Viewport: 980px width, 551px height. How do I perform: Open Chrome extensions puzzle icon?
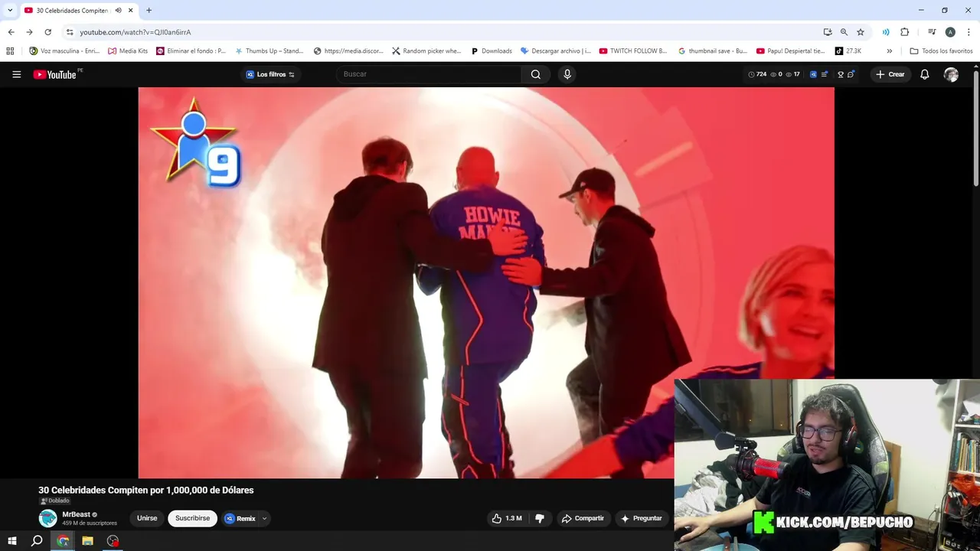click(905, 32)
